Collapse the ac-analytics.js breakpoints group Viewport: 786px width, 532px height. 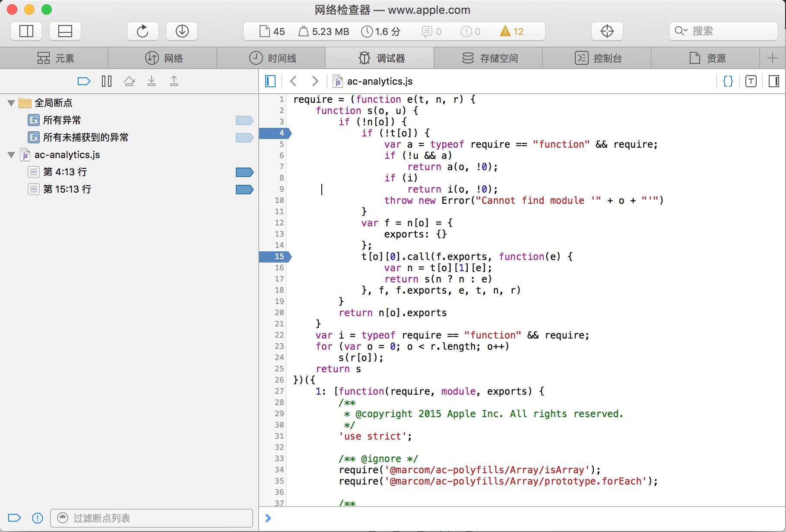(x=11, y=155)
